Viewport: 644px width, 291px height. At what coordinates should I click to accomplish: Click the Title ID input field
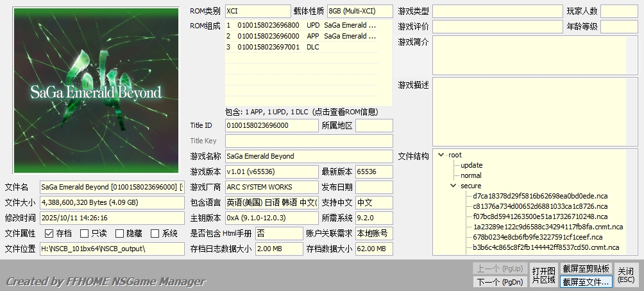pyautogui.click(x=271, y=125)
